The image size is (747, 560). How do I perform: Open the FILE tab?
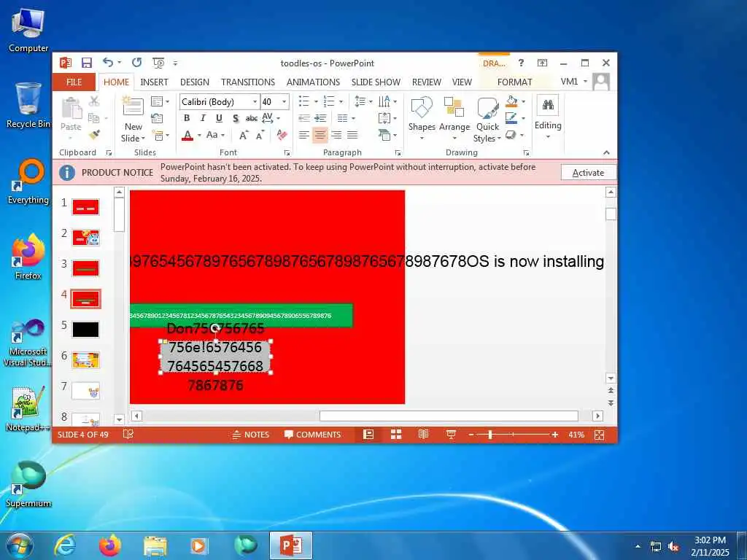coord(74,82)
